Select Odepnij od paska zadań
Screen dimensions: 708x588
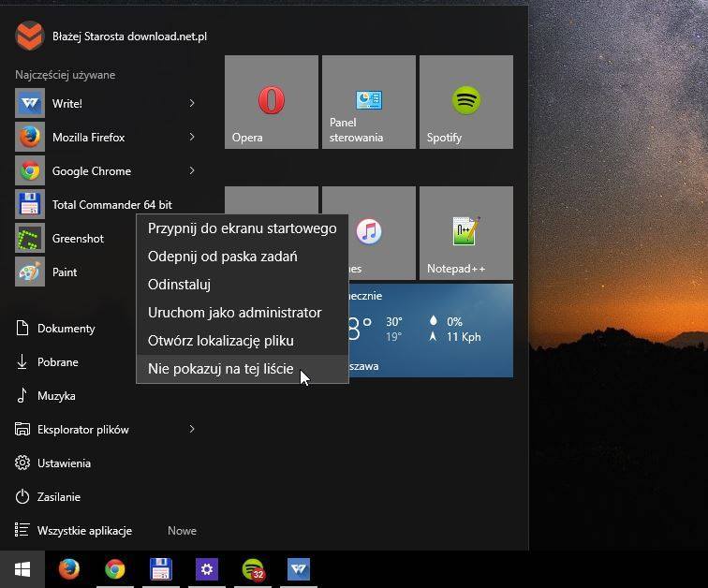click(243, 257)
